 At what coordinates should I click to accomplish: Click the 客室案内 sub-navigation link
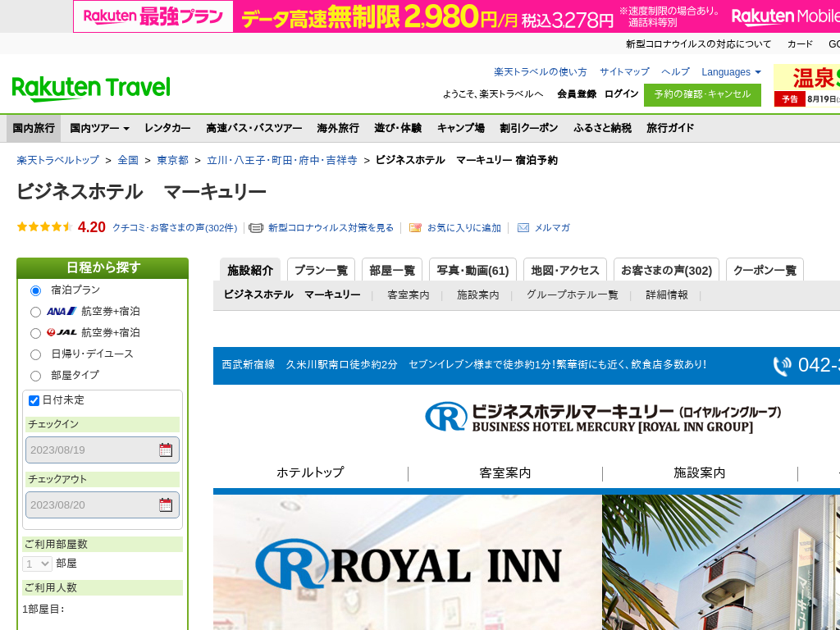coord(409,295)
